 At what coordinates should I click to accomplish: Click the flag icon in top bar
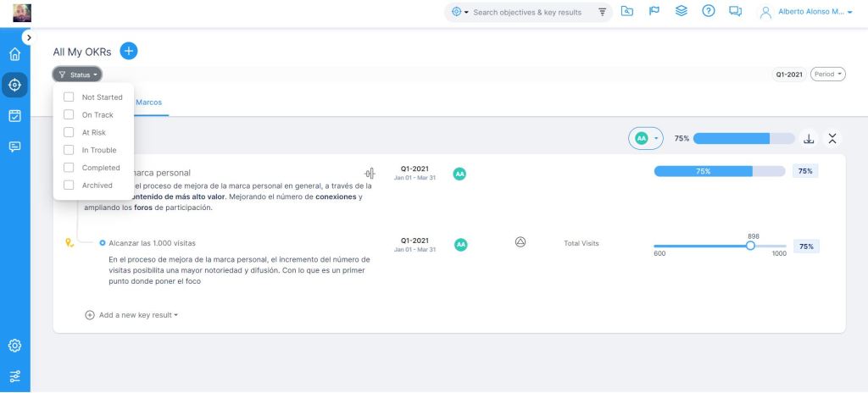tap(653, 12)
